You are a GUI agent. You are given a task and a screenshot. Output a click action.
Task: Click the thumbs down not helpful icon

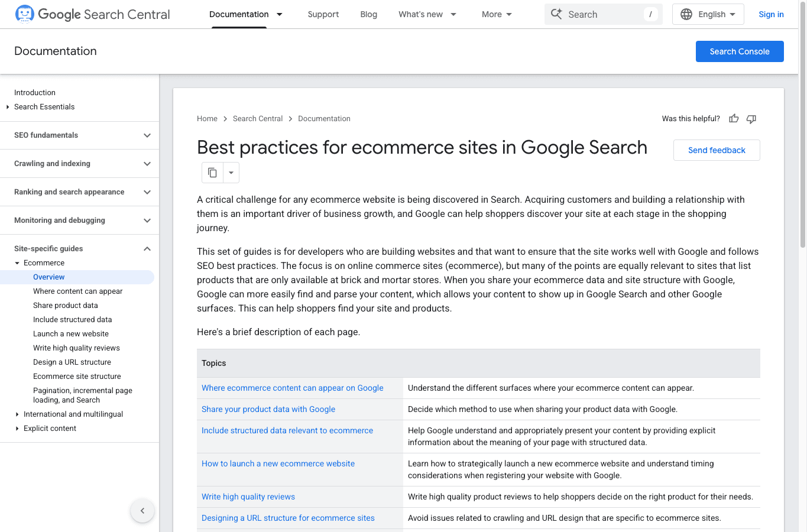coord(751,119)
